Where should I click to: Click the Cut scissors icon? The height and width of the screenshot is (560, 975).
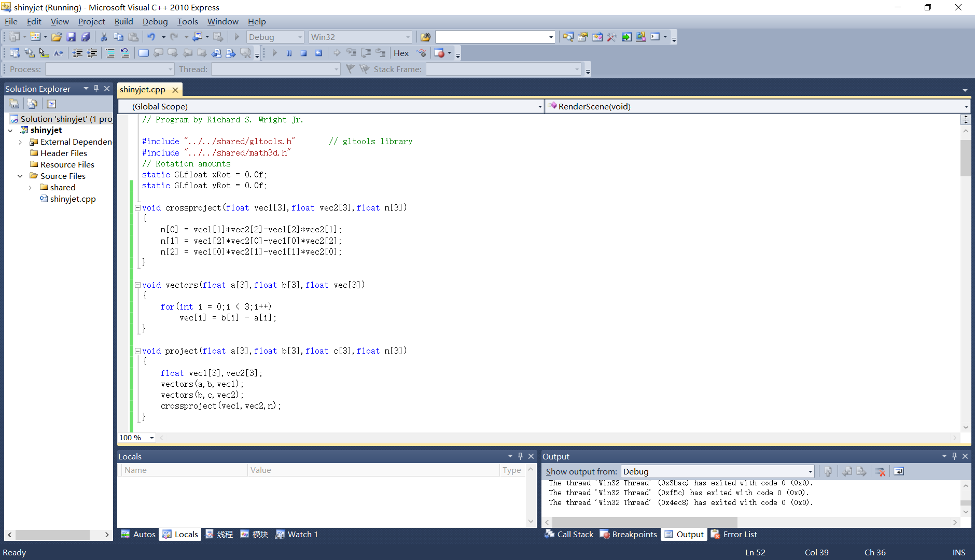(104, 37)
